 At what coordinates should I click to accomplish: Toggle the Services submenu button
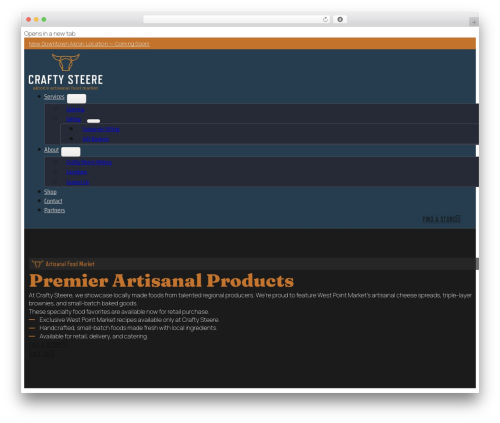point(76,99)
